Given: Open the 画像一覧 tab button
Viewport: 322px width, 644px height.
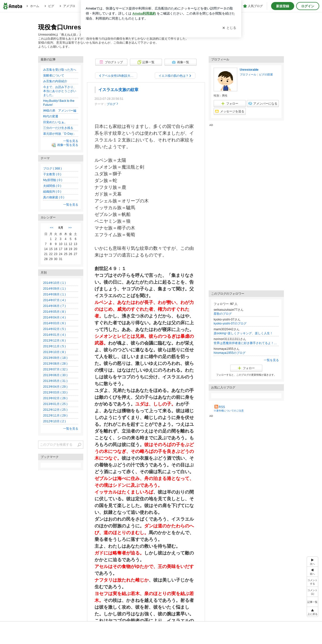Looking at the screenshot, I should (181, 62).
